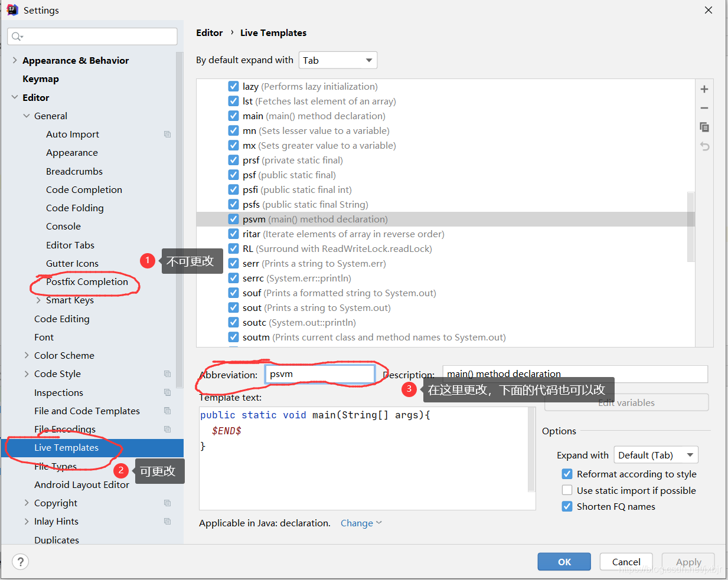Open the Expand with Default (Tab) dropdown
The width and height of the screenshot is (728, 580).
656,455
